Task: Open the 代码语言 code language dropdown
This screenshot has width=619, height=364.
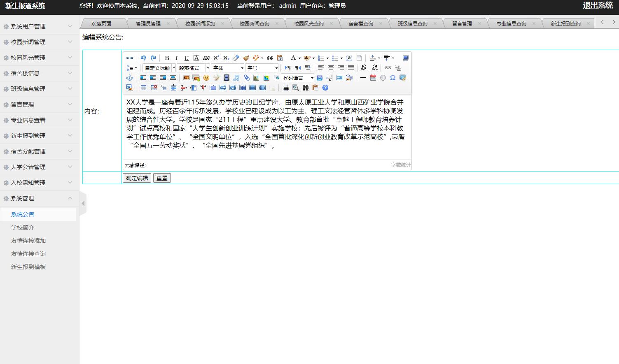Action: click(x=297, y=77)
